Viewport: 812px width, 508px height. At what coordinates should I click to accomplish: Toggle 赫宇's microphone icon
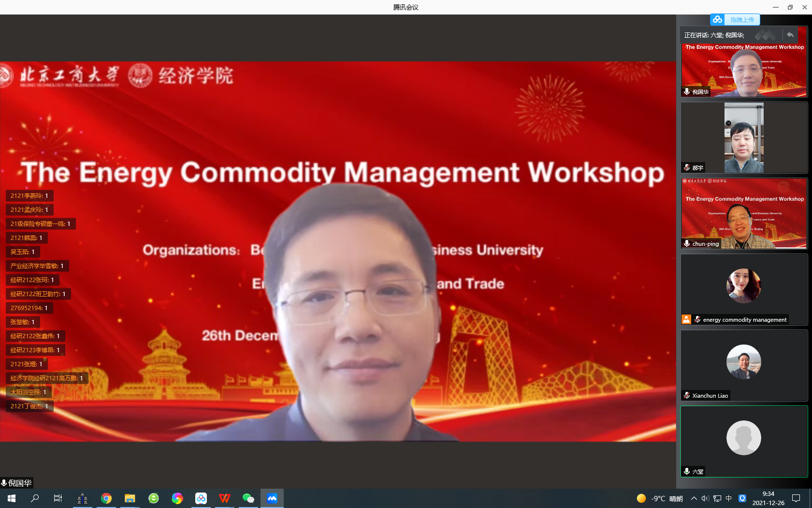686,168
